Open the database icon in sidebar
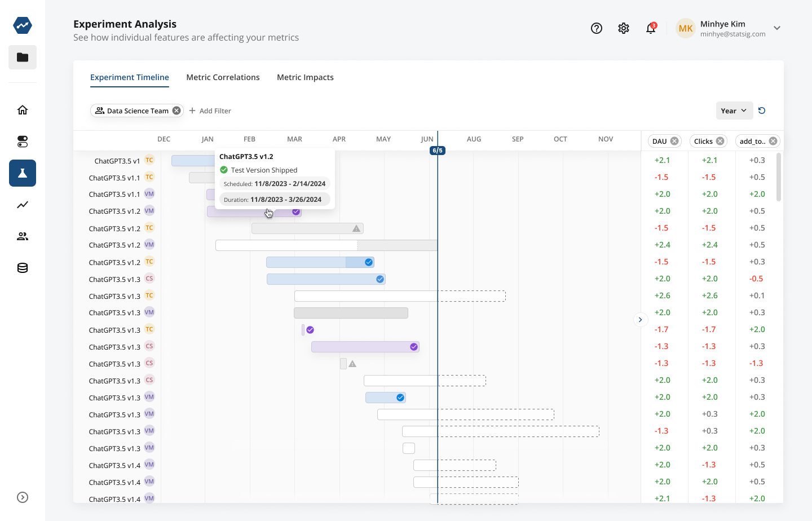Screen dimensions: 812x521 [x=23, y=268]
